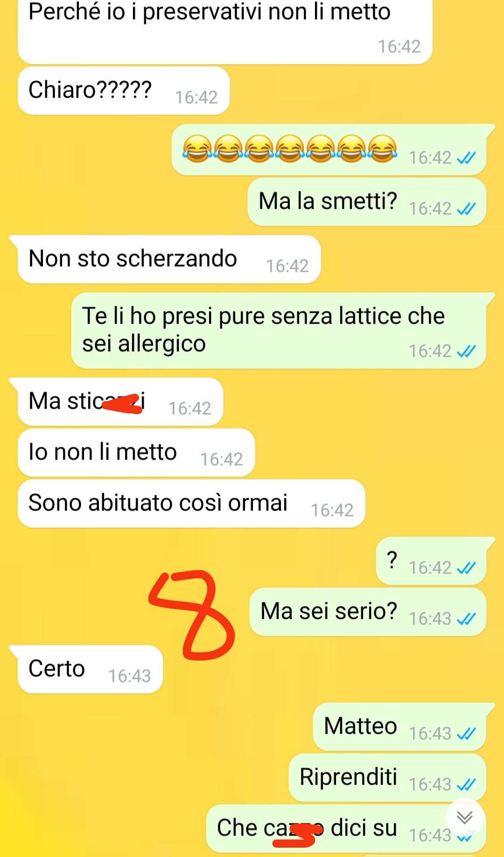Tap read checkmarks on 'senza lattice' message

point(466,351)
